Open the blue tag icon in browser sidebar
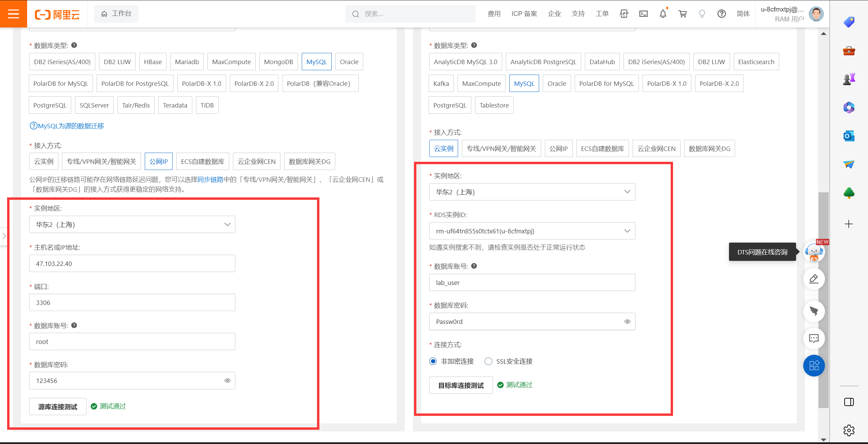The width and height of the screenshot is (868, 444). tap(849, 22)
